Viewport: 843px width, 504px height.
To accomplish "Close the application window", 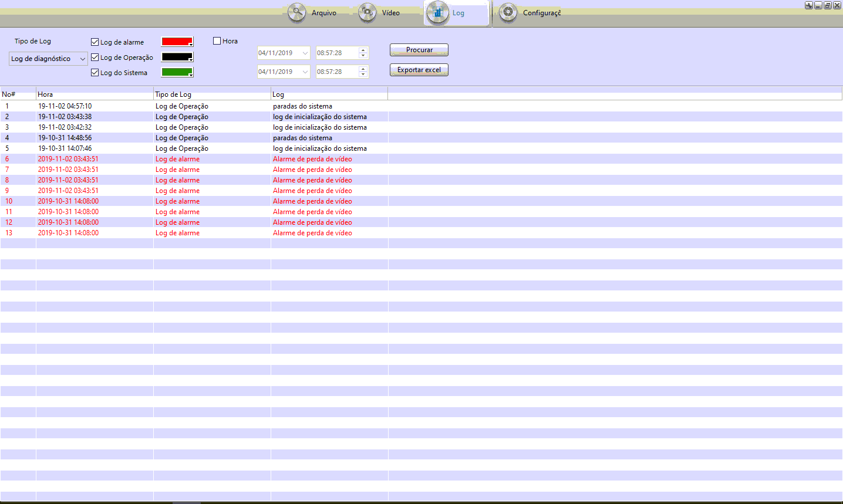I will (x=837, y=5).
